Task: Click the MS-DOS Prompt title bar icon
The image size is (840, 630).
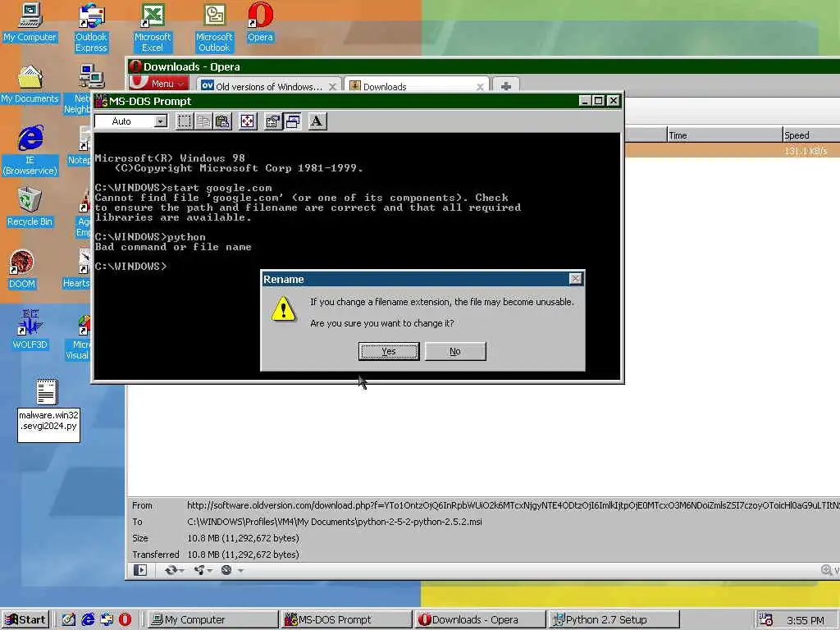Action: (101, 101)
